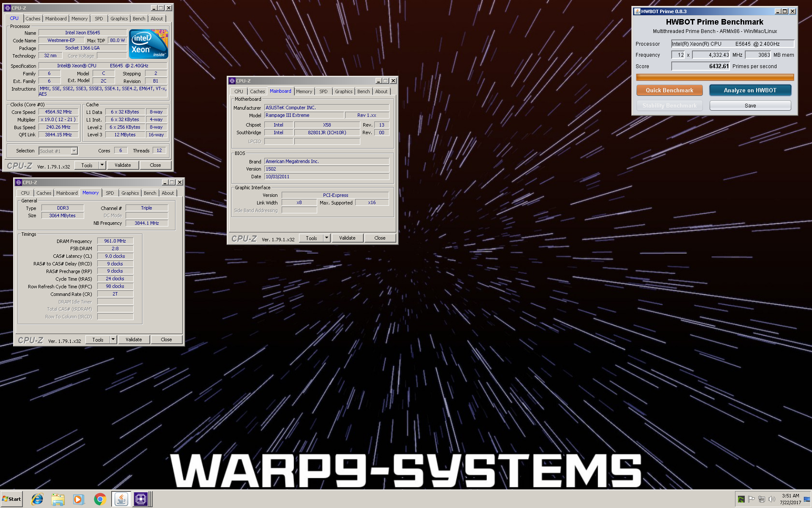
Task: Save the HWBOT Prime result
Action: pos(750,105)
